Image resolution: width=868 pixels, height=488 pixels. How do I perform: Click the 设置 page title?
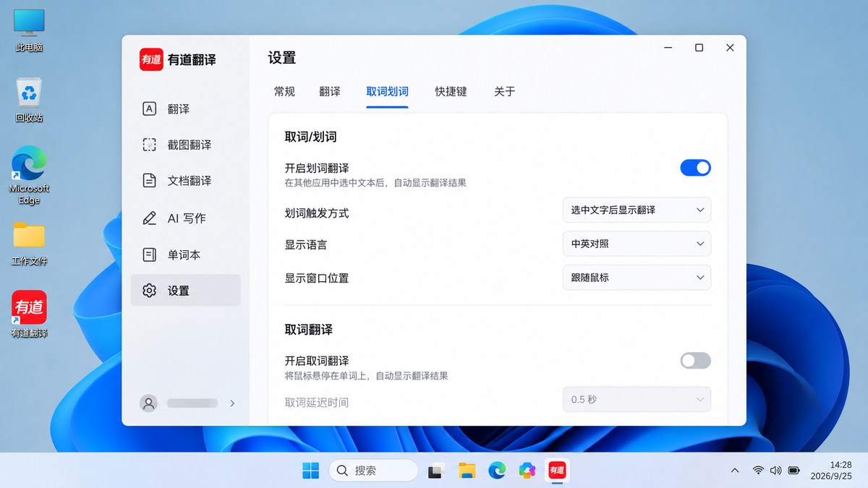coord(281,58)
